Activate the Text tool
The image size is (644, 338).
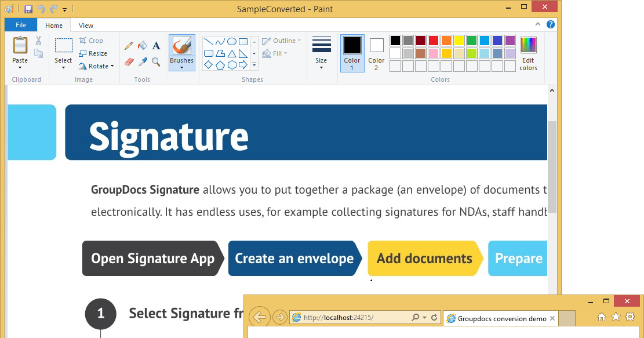coord(156,45)
